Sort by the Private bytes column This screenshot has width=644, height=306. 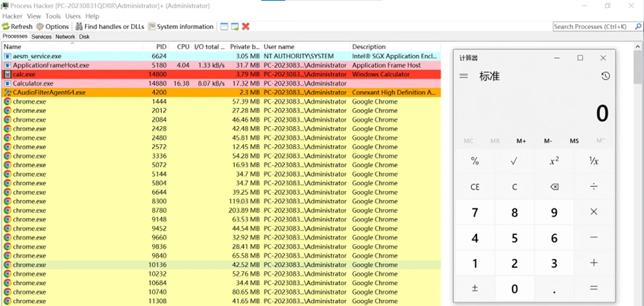pyautogui.click(x=244, y=46)
